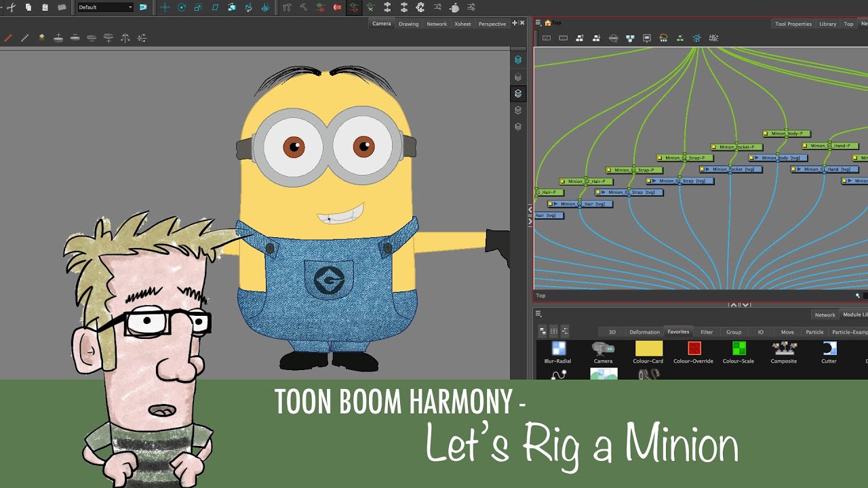Click the circular no-entry style network icon
868x488 pixels.
point(614,39)
